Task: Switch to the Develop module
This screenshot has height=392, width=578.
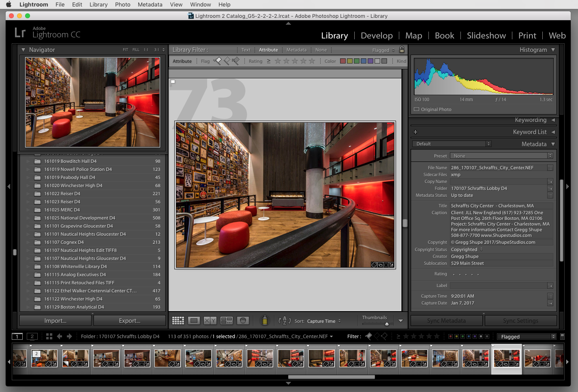Action: 377,36
